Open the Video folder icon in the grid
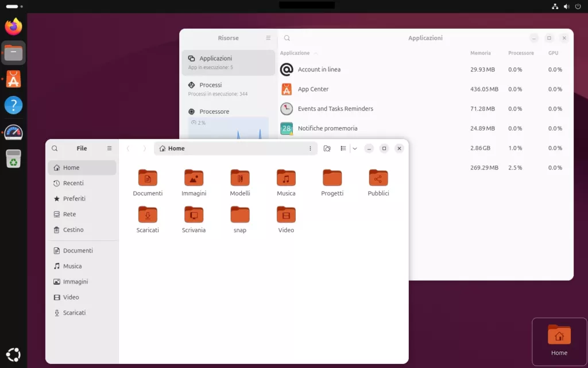This screenshot has width=588, height=368. pos(286,215)
